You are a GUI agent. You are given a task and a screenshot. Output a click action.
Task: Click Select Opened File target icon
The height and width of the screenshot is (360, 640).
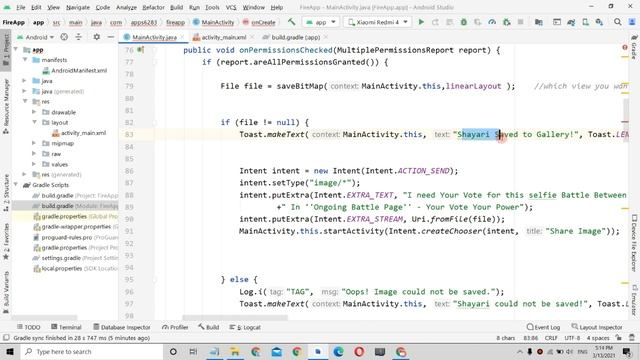coord(64,37)
